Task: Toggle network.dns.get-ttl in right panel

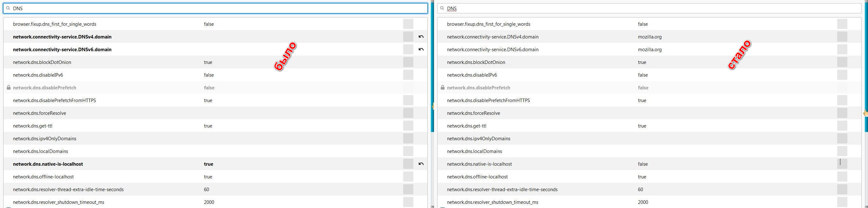Action: coord(842,126)
